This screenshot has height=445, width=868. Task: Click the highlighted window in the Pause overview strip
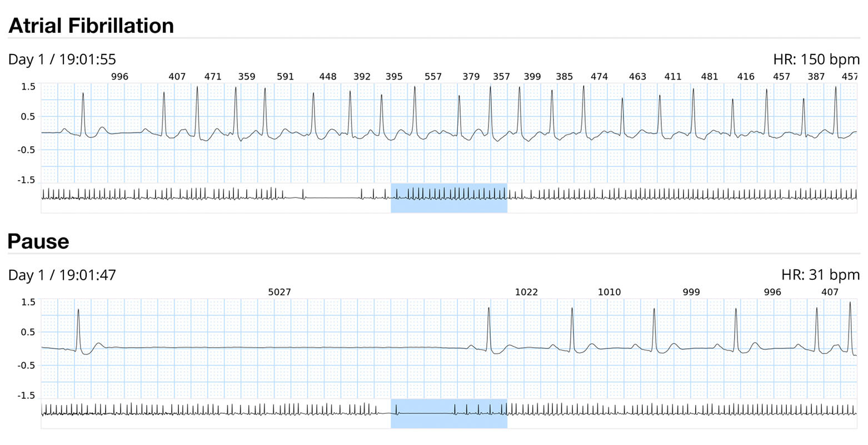point(449,413)
